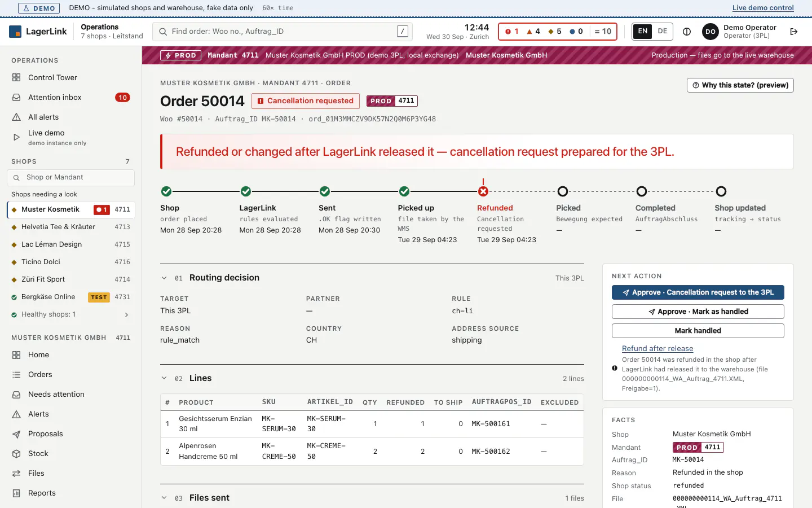Open Proposals in sidebar
The width and height of the screenshot is (812, 508).
pos(70,433)
